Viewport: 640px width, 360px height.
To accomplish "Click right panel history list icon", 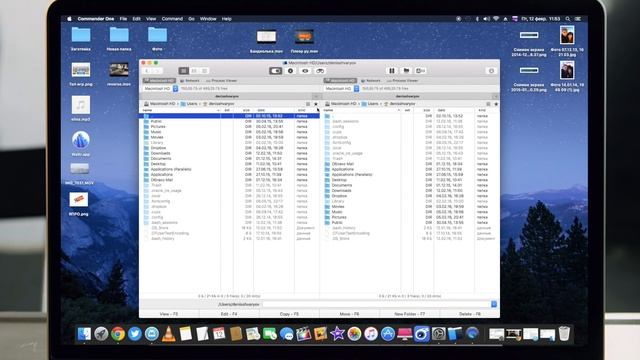I will [x=488, y=104].
